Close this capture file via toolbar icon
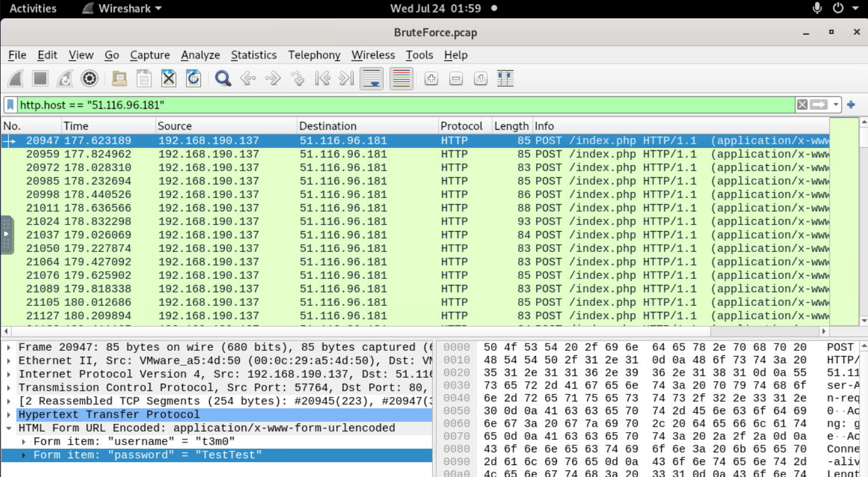The image size is (868, 477). pyautogui.click(x=169, y=78)
